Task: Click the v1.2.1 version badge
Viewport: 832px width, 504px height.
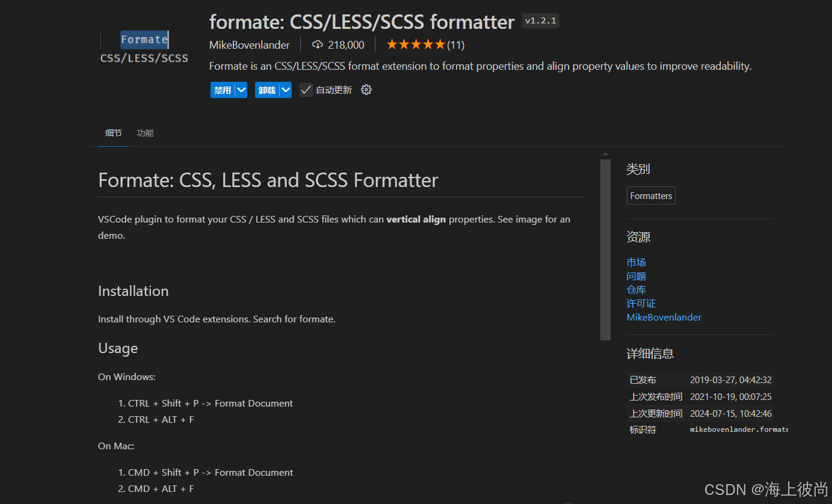Action: (541, 21)
